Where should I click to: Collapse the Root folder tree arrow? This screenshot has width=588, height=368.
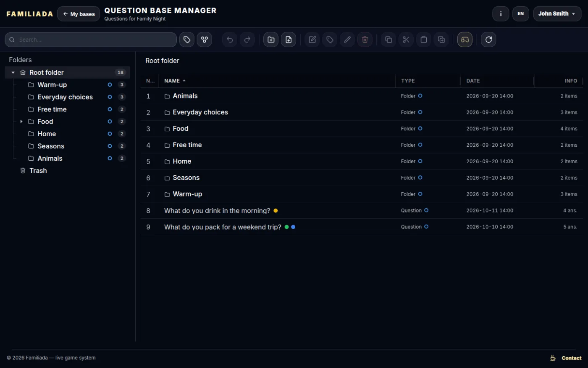[13, 72]
